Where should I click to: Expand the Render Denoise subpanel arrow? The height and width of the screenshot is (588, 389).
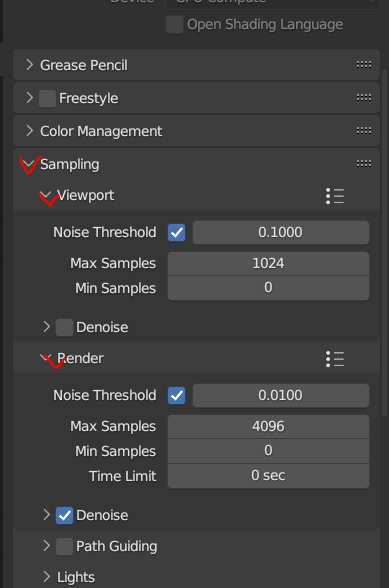[47, 515]
